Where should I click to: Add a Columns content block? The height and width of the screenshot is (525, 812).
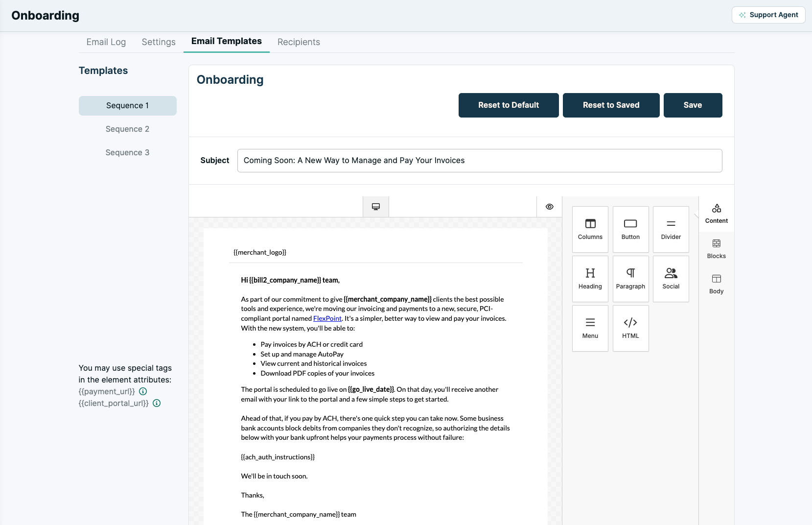click(x=590, y=229)
